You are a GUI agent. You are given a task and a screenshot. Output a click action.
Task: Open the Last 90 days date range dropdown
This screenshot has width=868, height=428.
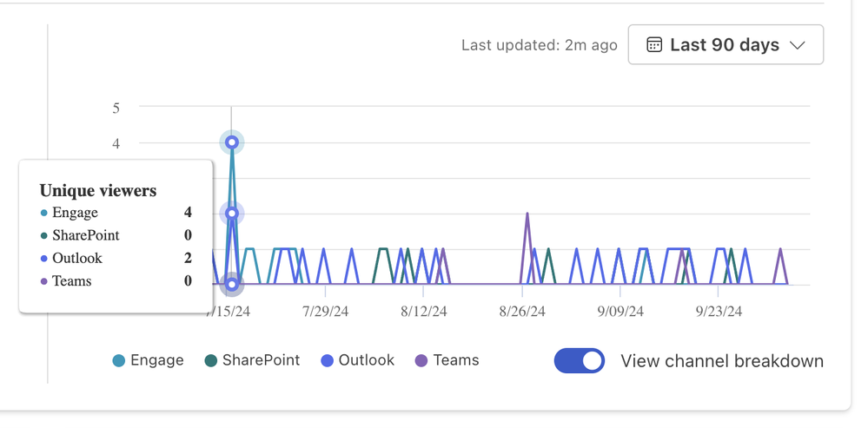point(726,44)
